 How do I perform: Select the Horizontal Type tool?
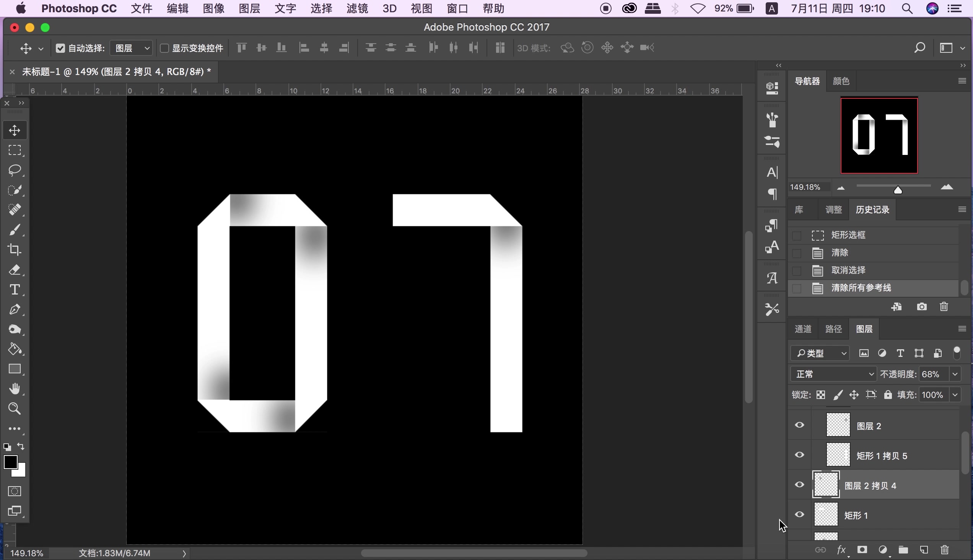coord(15,290)
